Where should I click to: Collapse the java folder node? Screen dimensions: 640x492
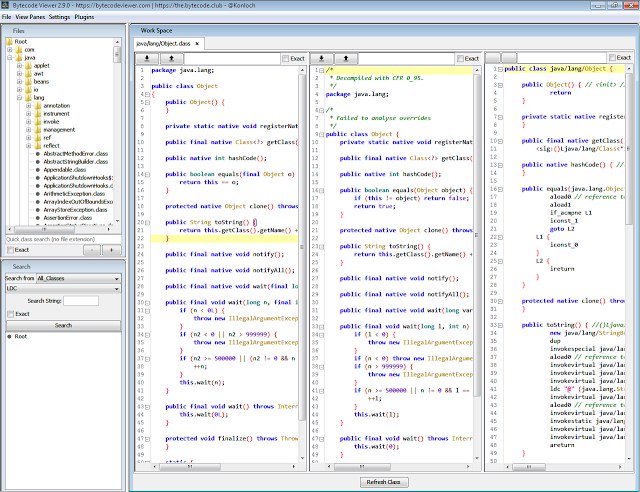click(x=9, y=58)
